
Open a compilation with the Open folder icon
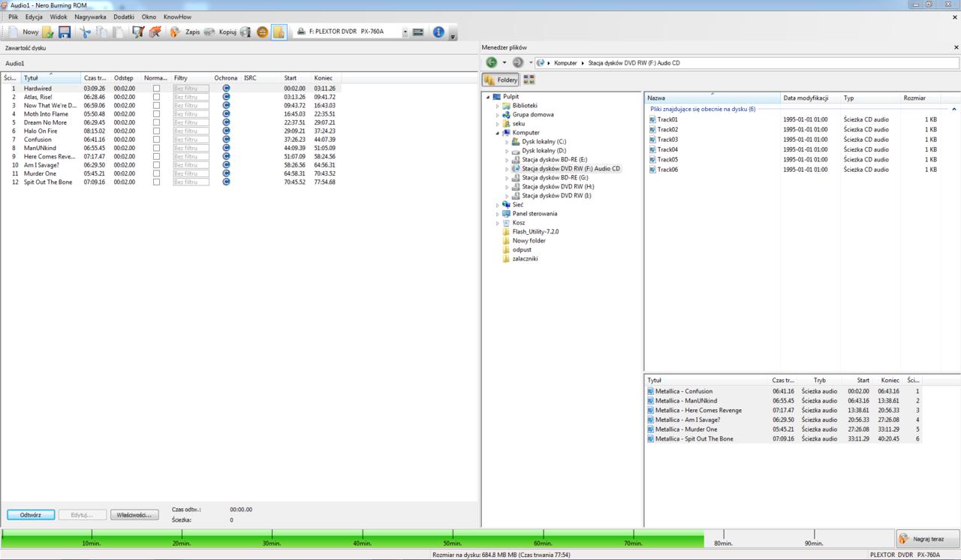pyautogui.click(x=48, y=32)
